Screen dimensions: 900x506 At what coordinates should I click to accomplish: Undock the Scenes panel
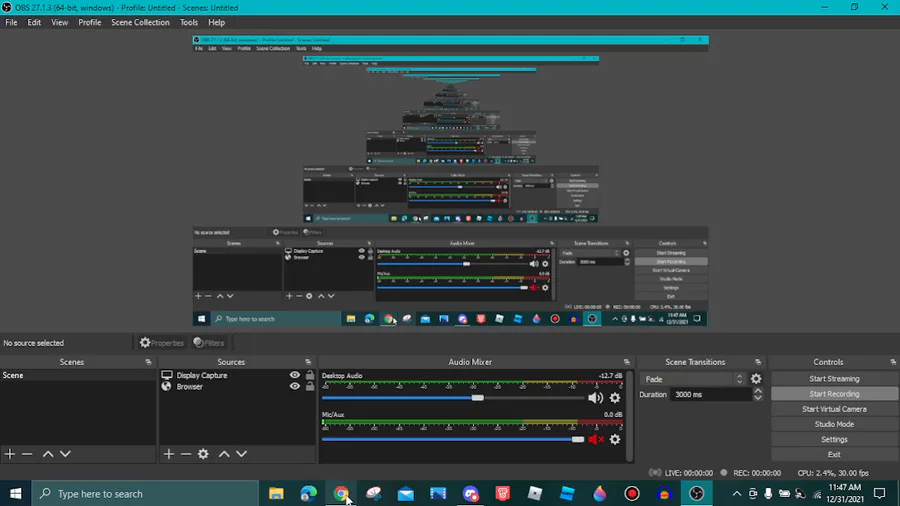click(x=148, y=362)
